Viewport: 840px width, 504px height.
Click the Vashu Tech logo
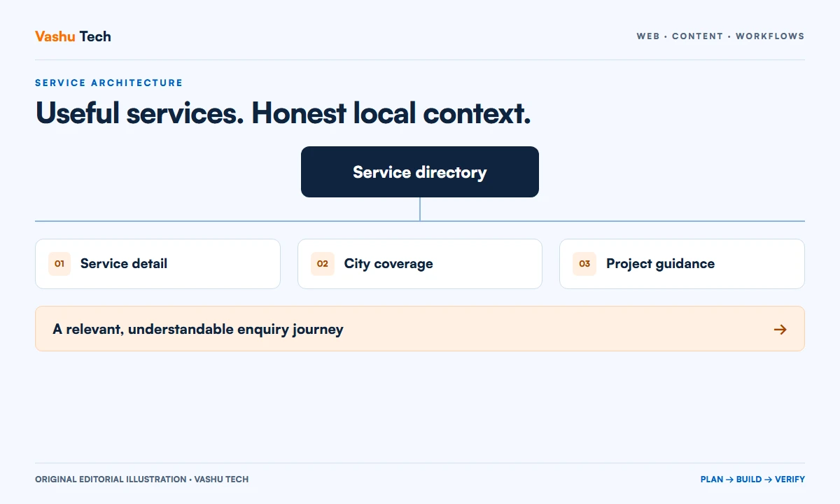tap(73, 36)
